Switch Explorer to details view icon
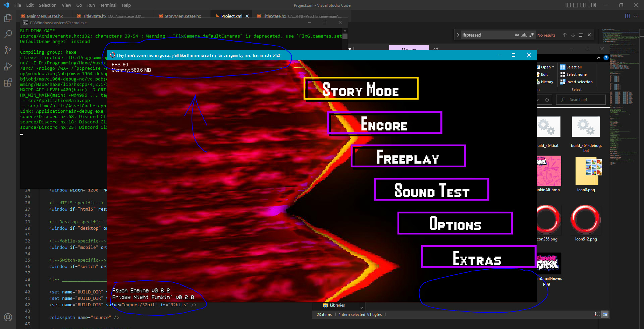Screen dimensions: 644x329 coord(597,314)
